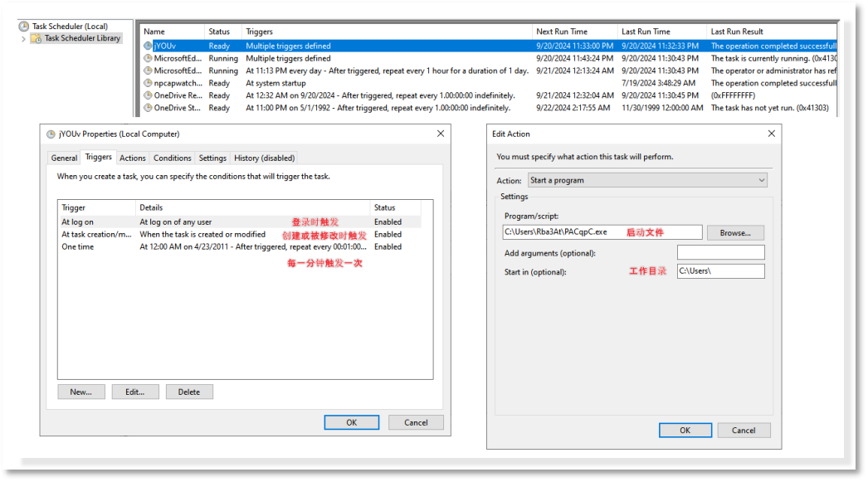Click the Program/script path input field

[602, 232]
